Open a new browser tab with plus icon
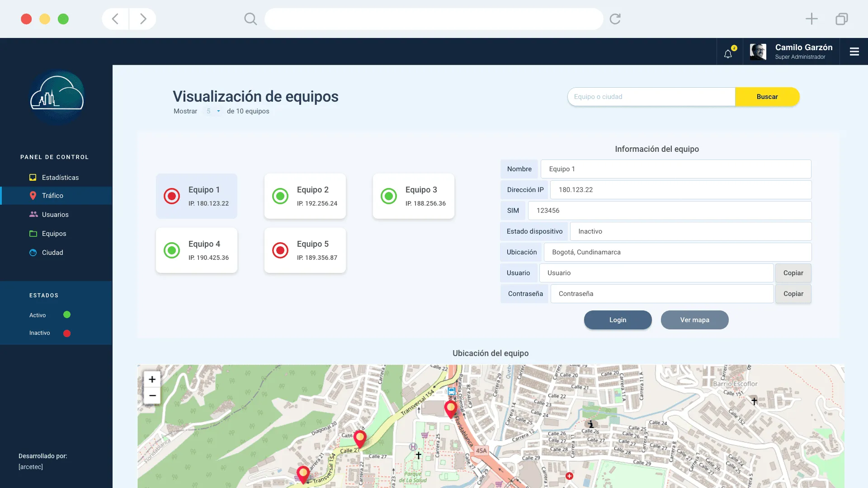The image size is (868, 488). coord(811,19)
